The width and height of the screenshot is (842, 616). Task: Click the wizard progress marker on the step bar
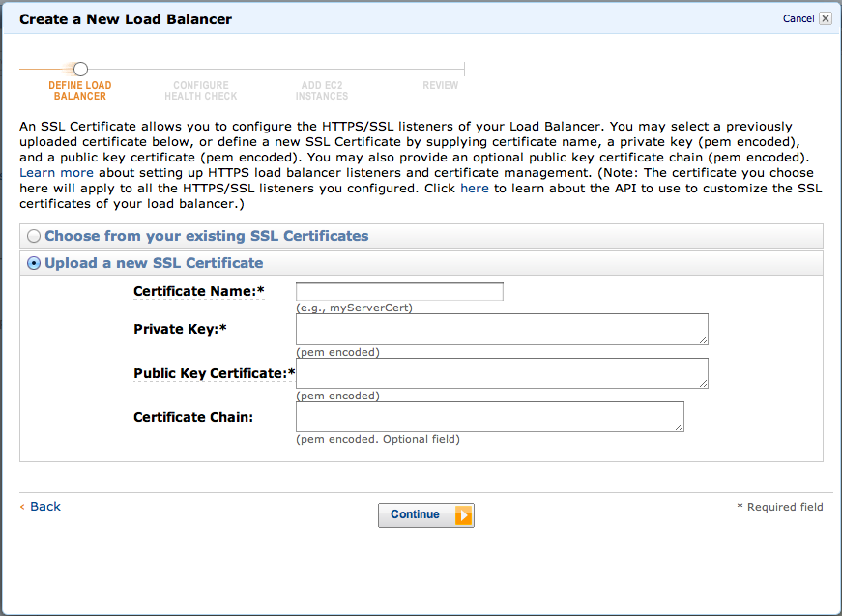pos(80,69)
